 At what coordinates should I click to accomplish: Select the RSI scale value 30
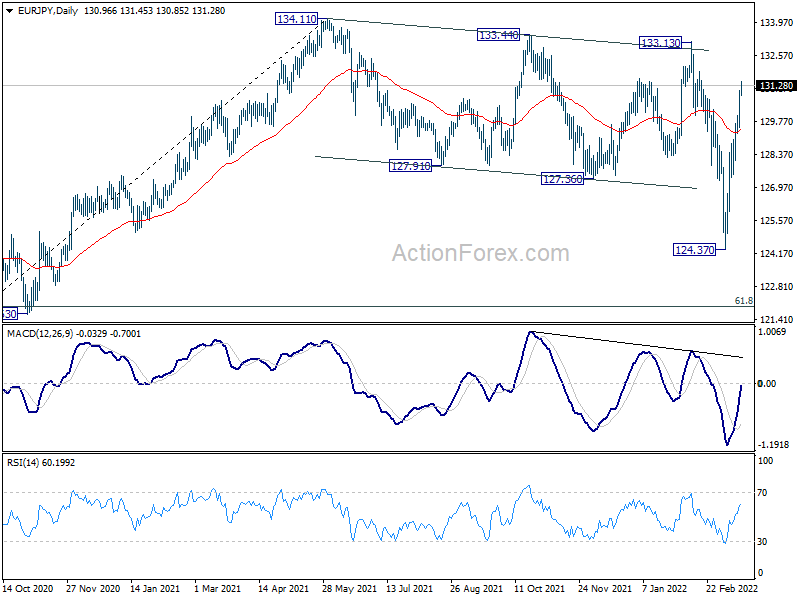click(762, 542)
